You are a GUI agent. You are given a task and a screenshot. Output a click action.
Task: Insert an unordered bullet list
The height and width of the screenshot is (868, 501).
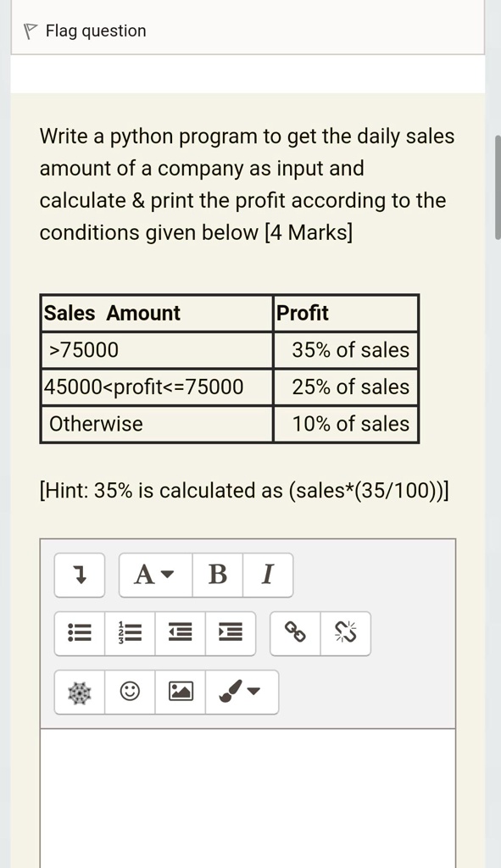[x=80, y=634]
